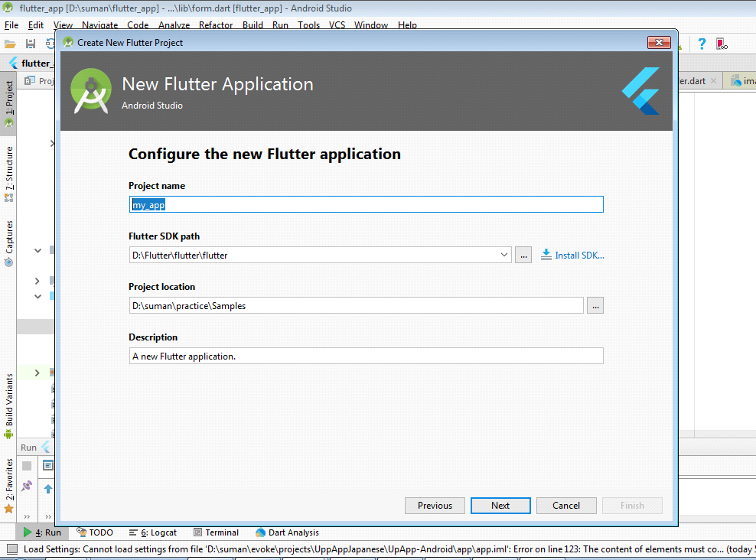Open the 6: Logcat tab

153,532
